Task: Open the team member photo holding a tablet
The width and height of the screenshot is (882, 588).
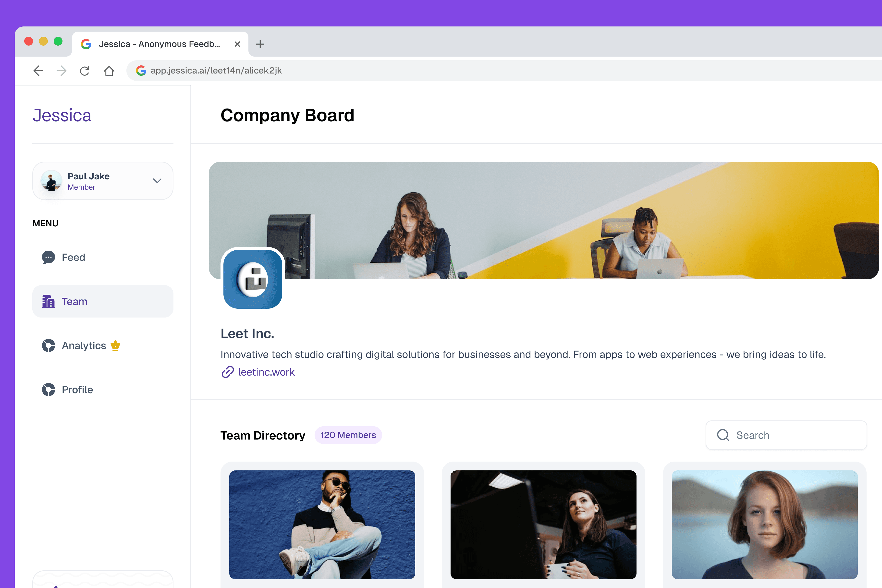Action: click(543, 525)
